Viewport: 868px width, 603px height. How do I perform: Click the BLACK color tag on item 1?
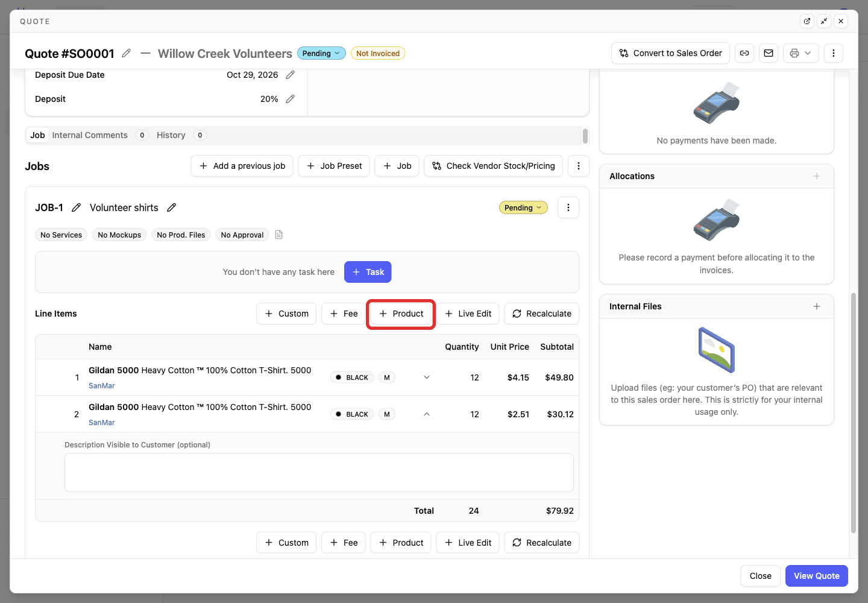pos(352,377)
